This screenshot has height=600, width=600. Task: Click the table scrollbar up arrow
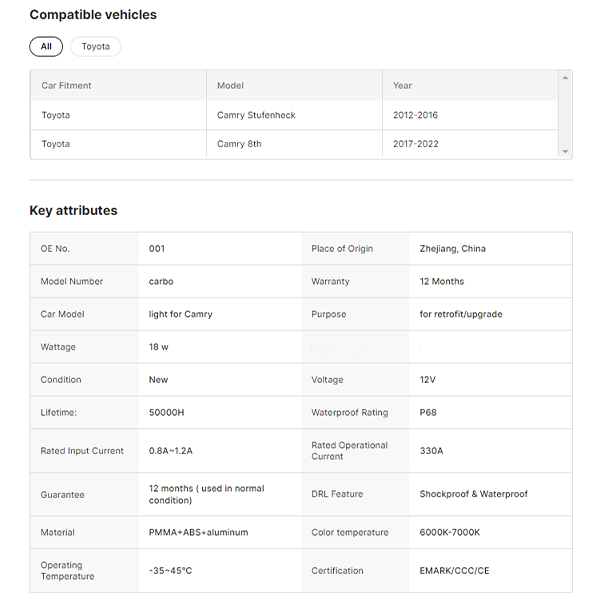coord(566,77)
